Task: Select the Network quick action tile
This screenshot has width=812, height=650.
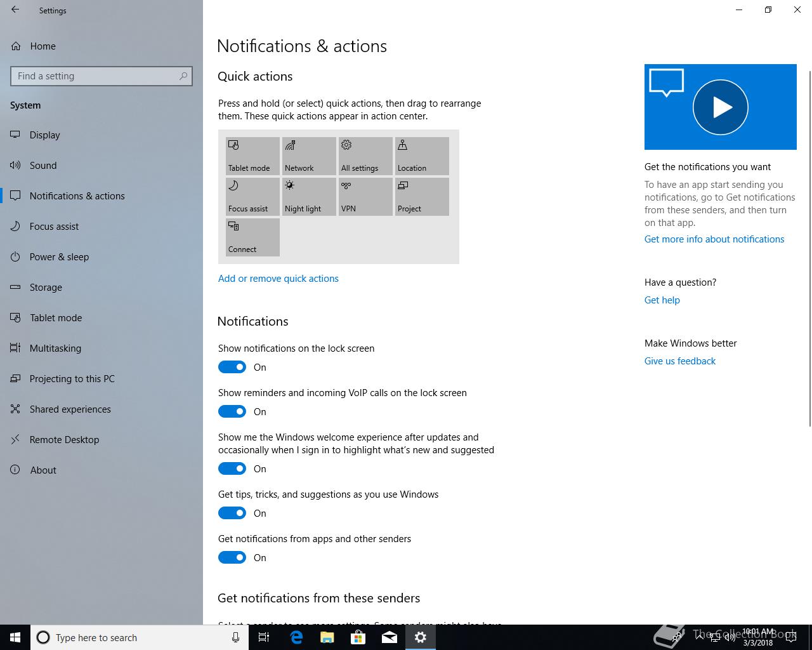Action: (x=309, y=156)
